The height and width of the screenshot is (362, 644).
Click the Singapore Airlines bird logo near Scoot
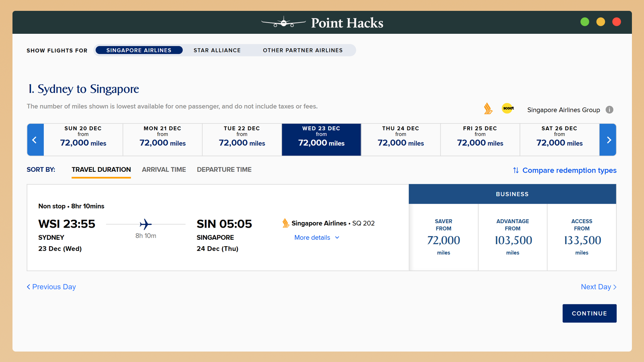point(488,109)
